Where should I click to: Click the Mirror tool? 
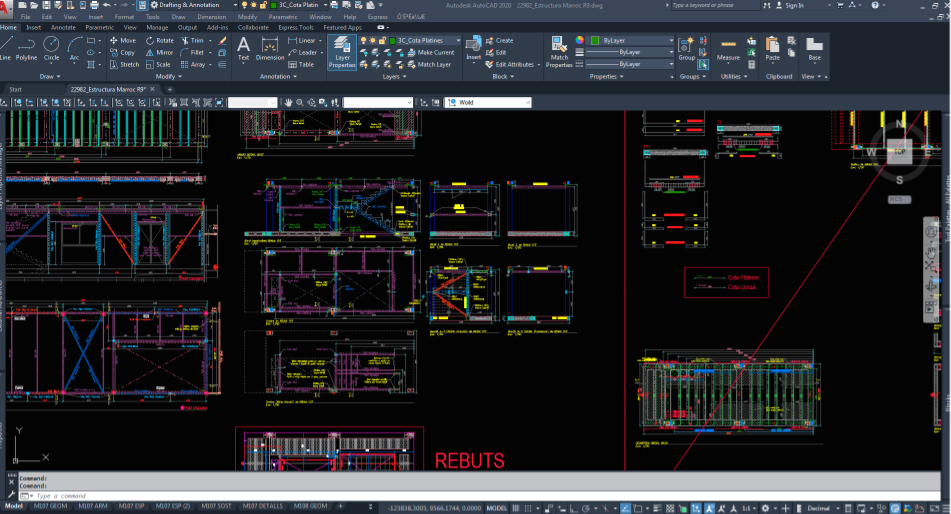160,53
